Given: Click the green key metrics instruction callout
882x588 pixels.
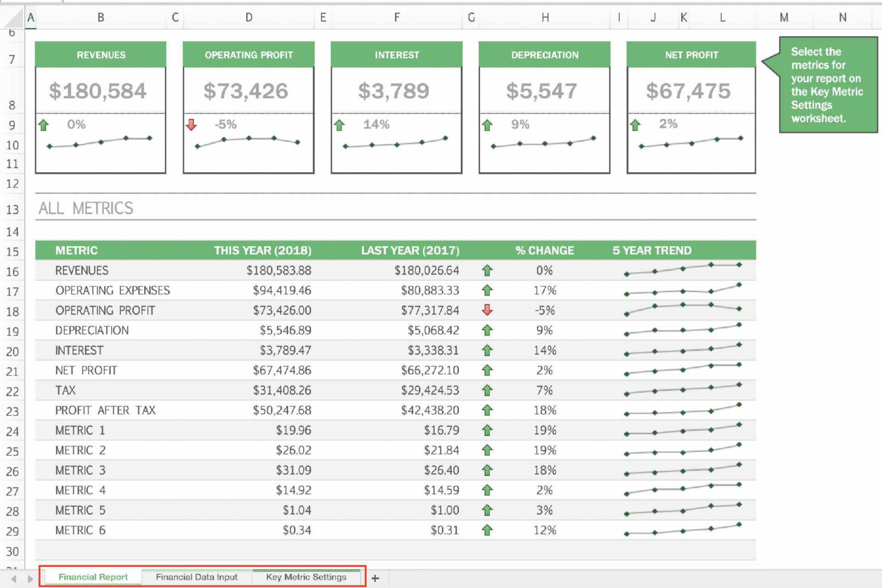Looking at the screenshot, I should [827, 85].
